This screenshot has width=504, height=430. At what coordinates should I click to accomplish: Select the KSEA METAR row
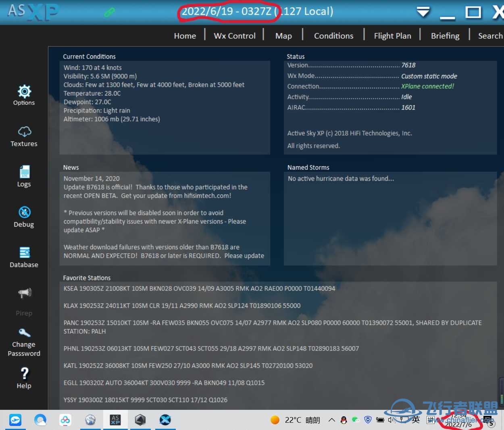click(199, 288)
